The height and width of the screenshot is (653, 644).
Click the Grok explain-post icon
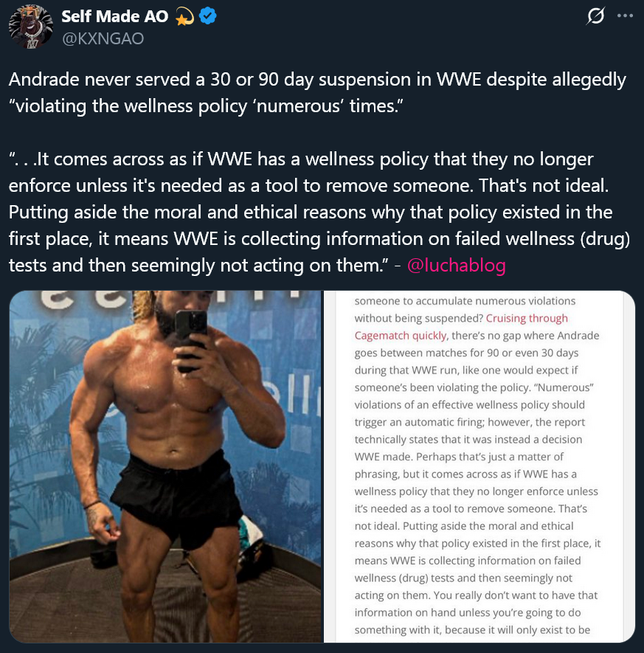[595, 16]
